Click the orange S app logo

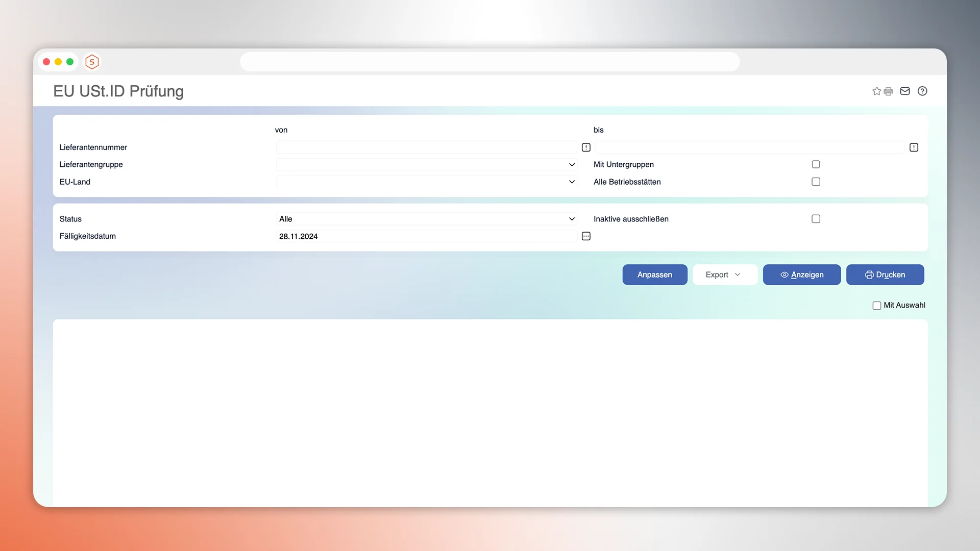[92, 62]
